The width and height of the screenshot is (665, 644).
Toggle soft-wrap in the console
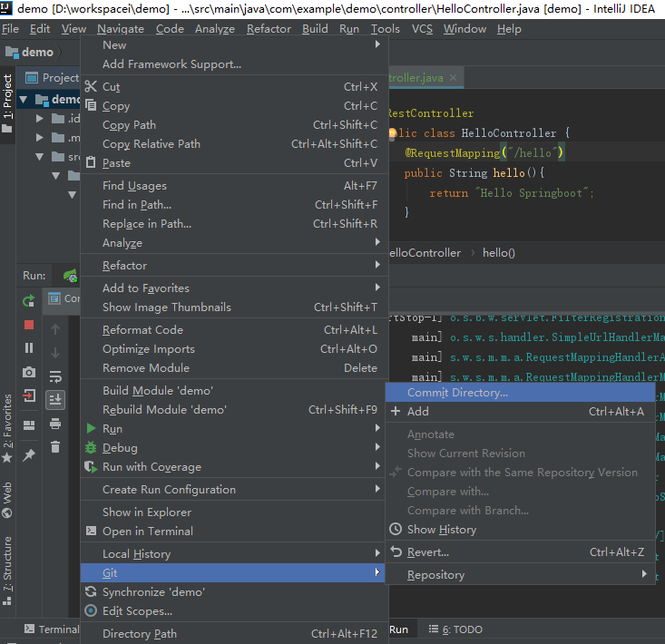tap(55, 376)
